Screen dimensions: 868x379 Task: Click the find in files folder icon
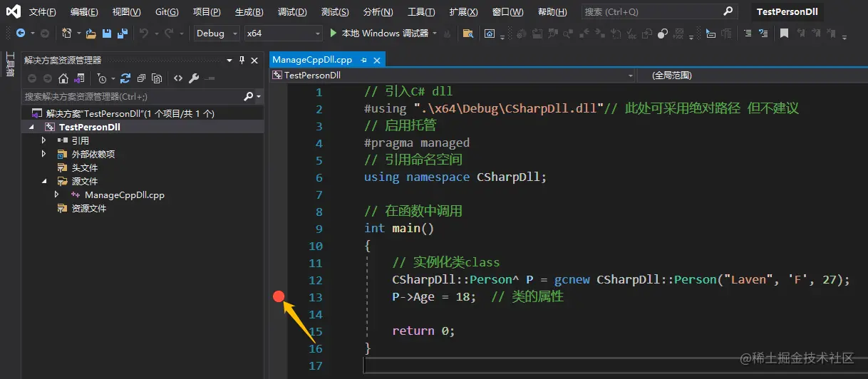[467, 33]
